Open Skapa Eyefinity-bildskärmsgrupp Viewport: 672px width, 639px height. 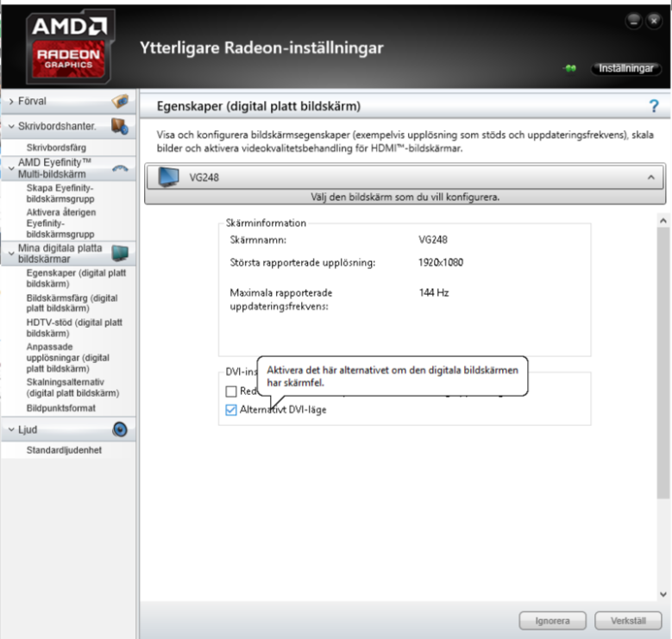coord(60,193)
